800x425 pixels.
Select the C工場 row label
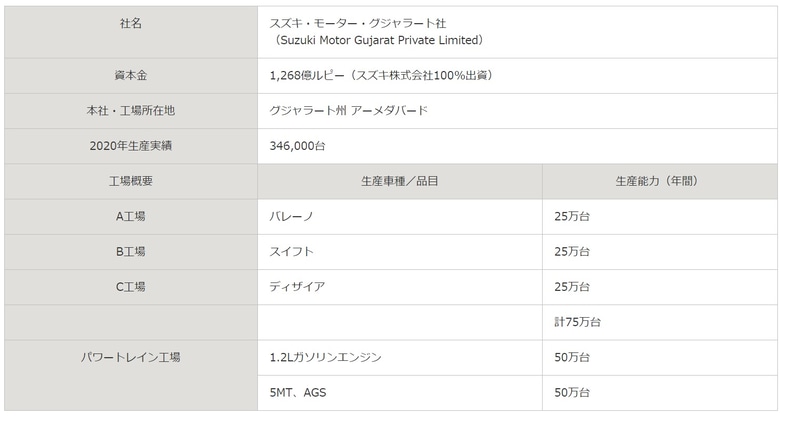130,287
